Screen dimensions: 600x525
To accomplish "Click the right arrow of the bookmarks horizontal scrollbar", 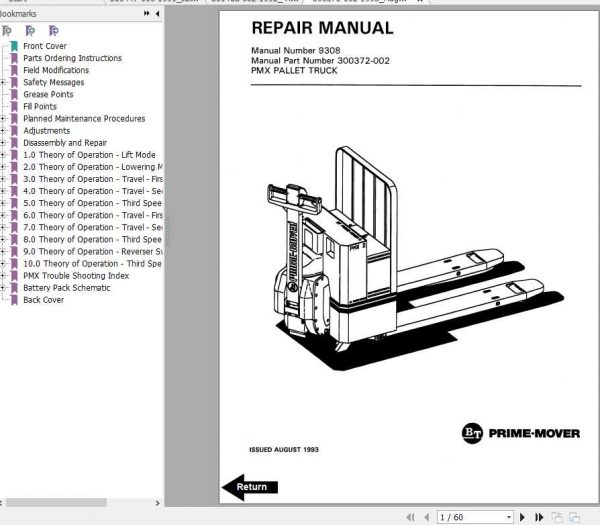I will point(157,503).
